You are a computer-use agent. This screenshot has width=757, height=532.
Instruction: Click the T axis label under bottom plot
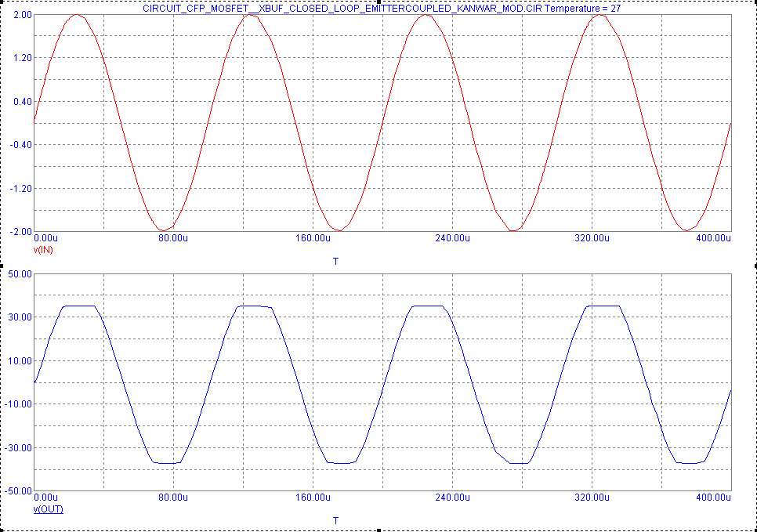click(x=335, y=520)
